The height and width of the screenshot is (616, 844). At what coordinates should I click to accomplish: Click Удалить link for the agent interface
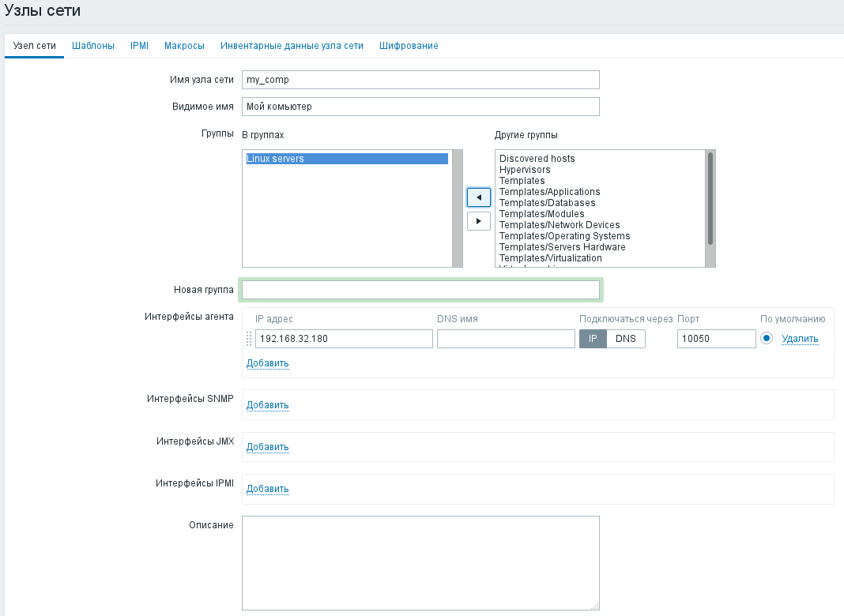point(800,339)
